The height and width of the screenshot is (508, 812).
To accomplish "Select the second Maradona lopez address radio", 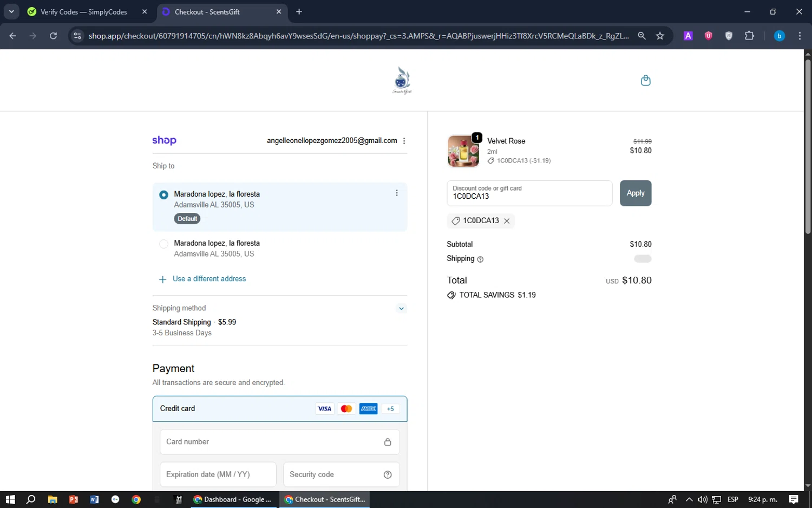I will [163, 244].
